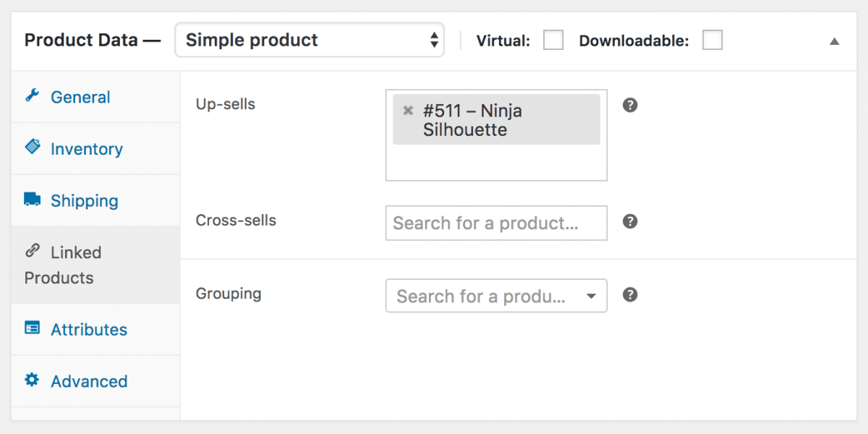The width and height of the screenshot is (868, 434).
Task: Check the Downloadable option
Action: pos(712,41)
